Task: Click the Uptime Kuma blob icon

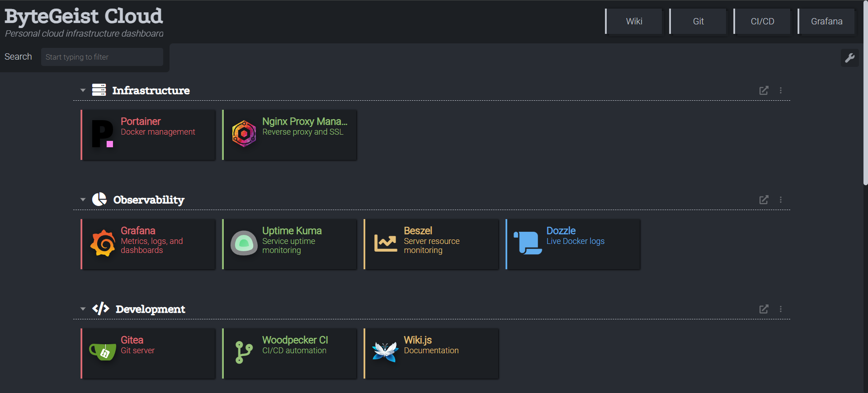Action: pyautogui.click(x=244, y=243)
